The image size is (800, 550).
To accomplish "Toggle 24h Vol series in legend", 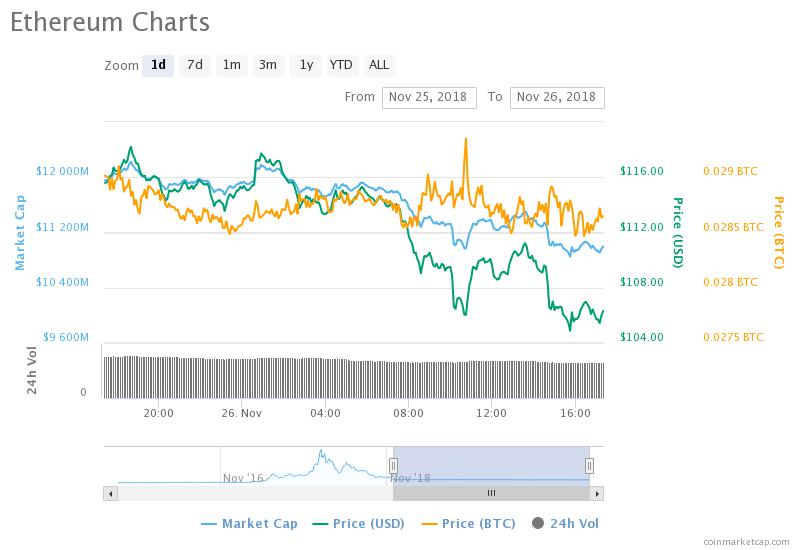I will (565, 523).
